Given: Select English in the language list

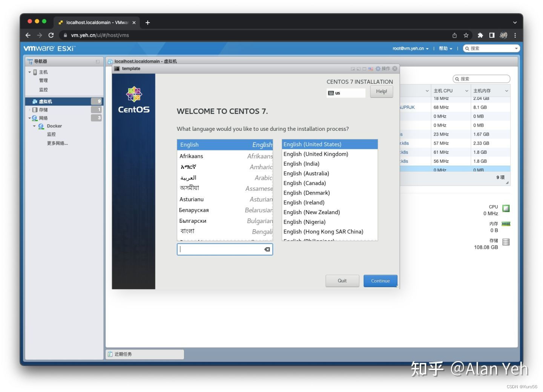Looking at the screenshot, I should click(225, 145).
